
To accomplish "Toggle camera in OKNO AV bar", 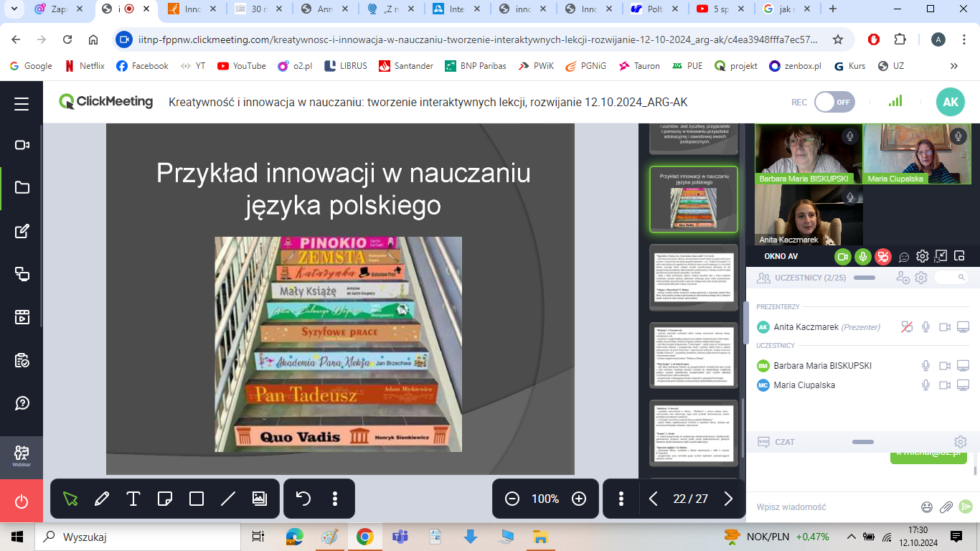I will point(842,256).
